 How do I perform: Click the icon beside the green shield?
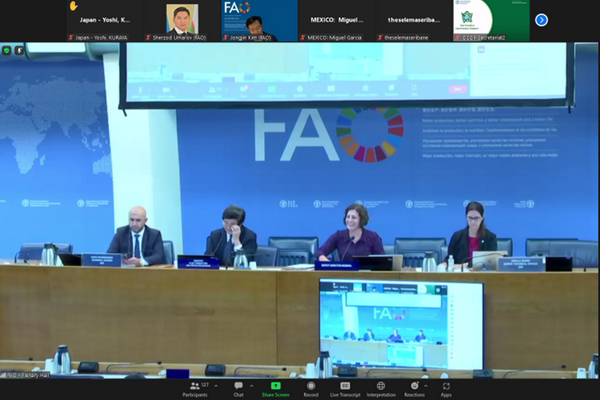point(19,50)
